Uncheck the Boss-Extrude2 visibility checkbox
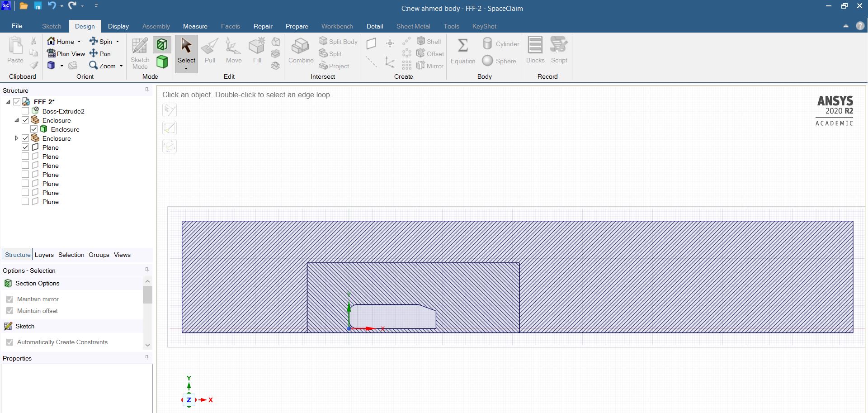This screenshot has width=868, height=413. pos(25,111)
